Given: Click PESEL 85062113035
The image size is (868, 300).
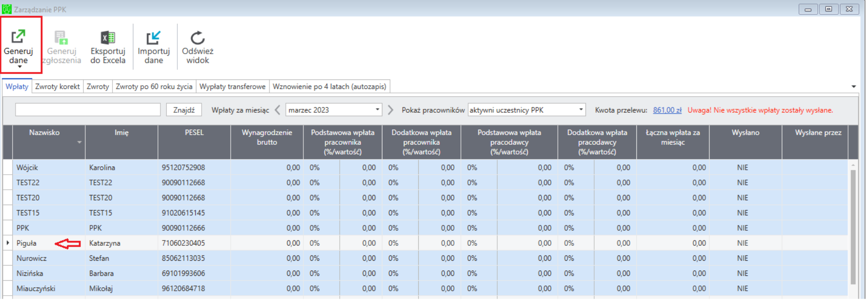Looking at the screenshot, I should (x=183, y=258).
